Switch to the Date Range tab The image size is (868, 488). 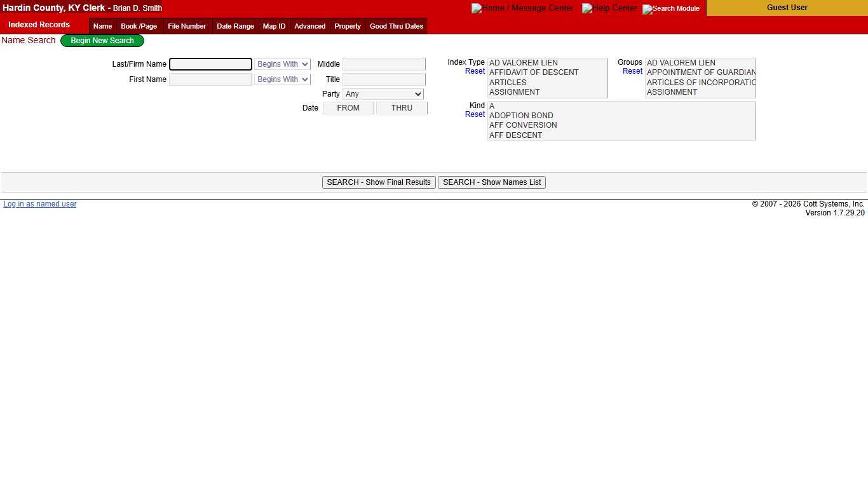point(235,26)
